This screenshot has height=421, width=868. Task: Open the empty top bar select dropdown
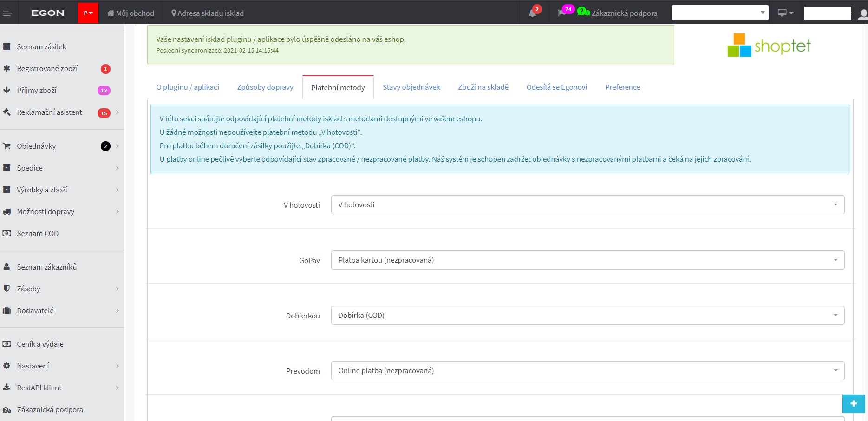[720, 13]
